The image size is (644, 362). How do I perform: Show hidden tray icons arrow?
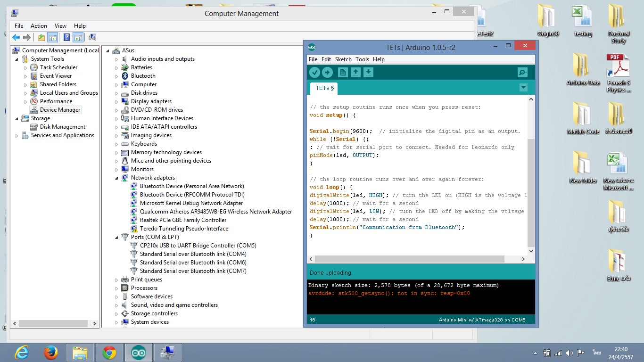[535, 353]
